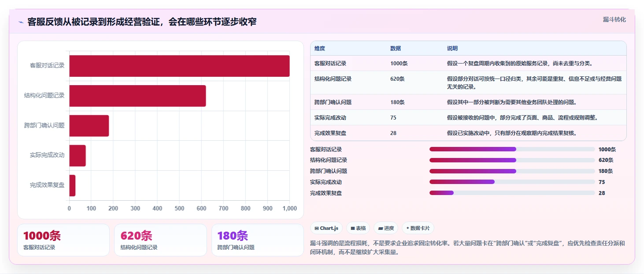Screen dimensions: 644x274
Task: Click the chart y-axis label 结构化问题记录
Action: (44, 96)
